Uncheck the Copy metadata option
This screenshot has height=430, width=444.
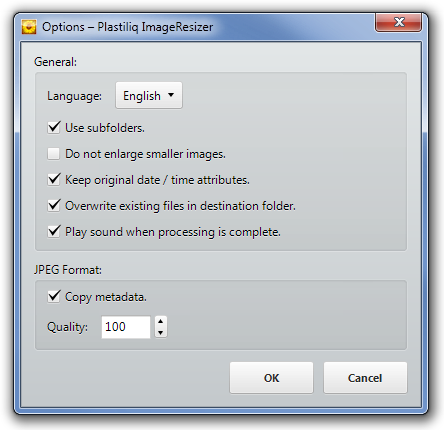(x=54, y=296)
